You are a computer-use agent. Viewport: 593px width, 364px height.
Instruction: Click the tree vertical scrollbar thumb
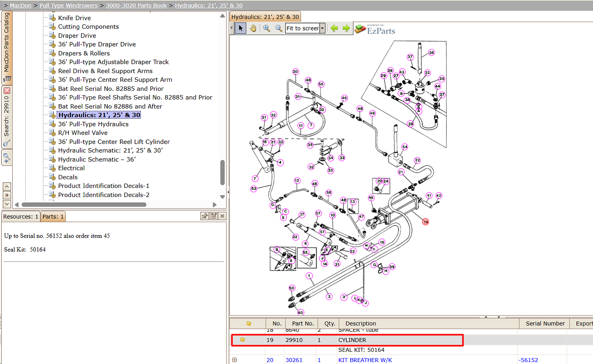point(223,172)
